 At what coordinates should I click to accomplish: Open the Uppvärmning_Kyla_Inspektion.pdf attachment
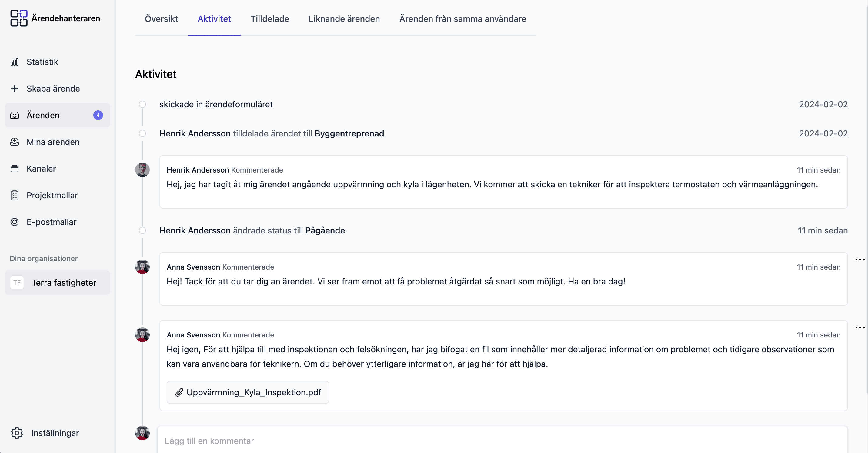pyautogui.click(x=253, y=392)
